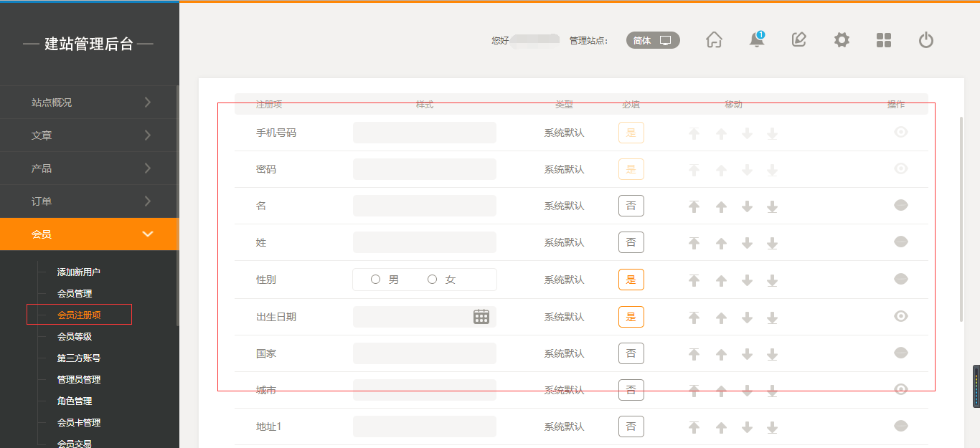Open 角色管理 in the sidebar
This screenshot has width=980, height=448.
click(x=75, y=401)
